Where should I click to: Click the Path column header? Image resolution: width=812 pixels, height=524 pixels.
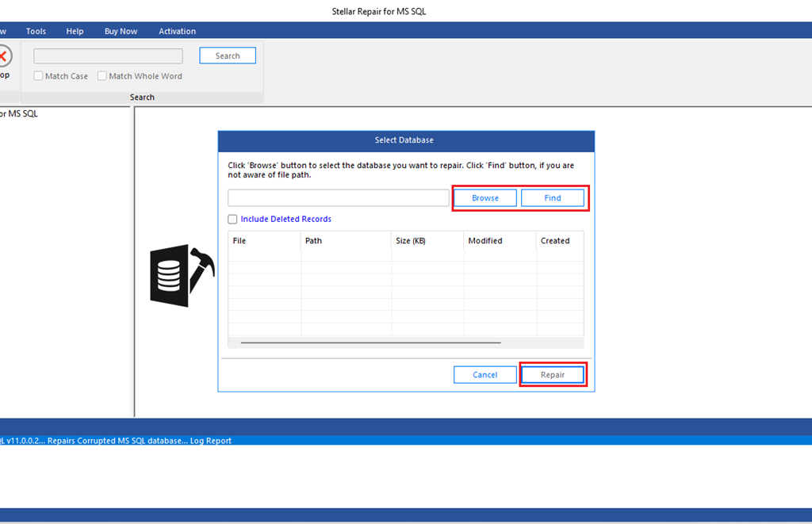pyautogui.click(x=346, y=241)
